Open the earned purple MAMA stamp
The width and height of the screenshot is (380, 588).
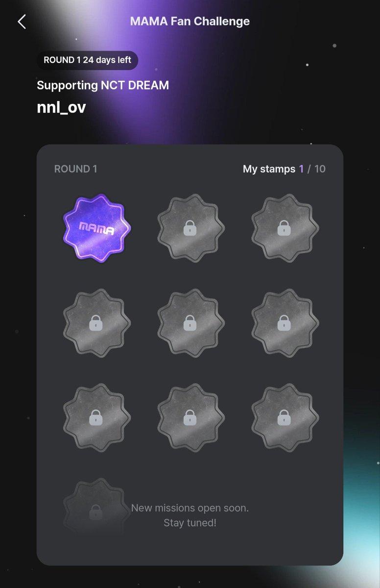[97, 228]
